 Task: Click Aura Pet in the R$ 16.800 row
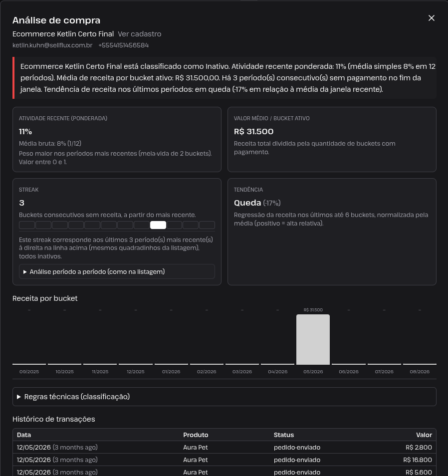(x=196, y=460)
